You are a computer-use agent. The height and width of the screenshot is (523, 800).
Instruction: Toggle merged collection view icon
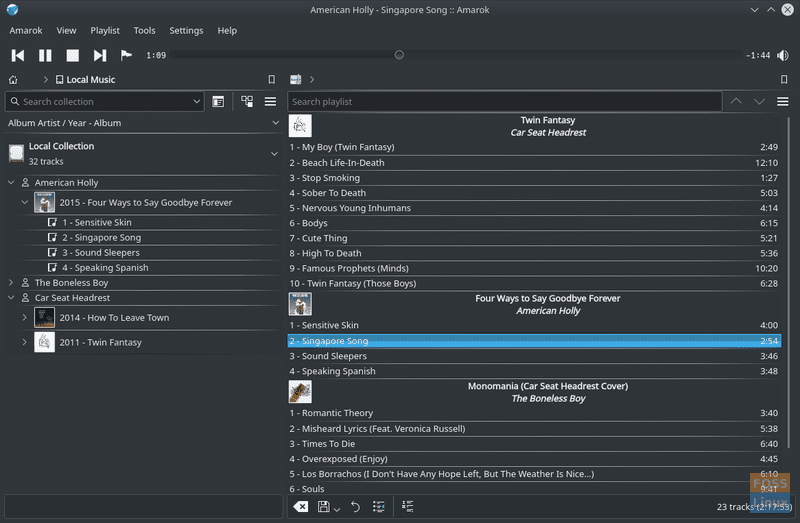[247, 102]
